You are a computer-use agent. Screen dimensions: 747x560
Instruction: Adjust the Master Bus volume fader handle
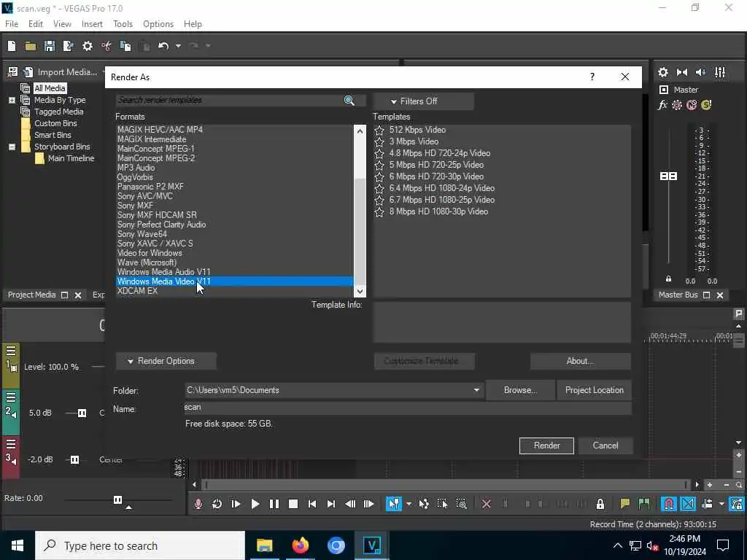668,176
